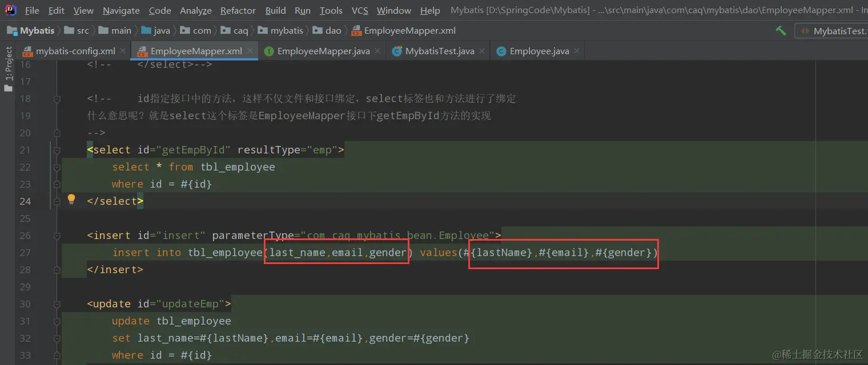Click closing </insert> tag
The height and width of the screenshot is (365, 868).
pos(115,270)
